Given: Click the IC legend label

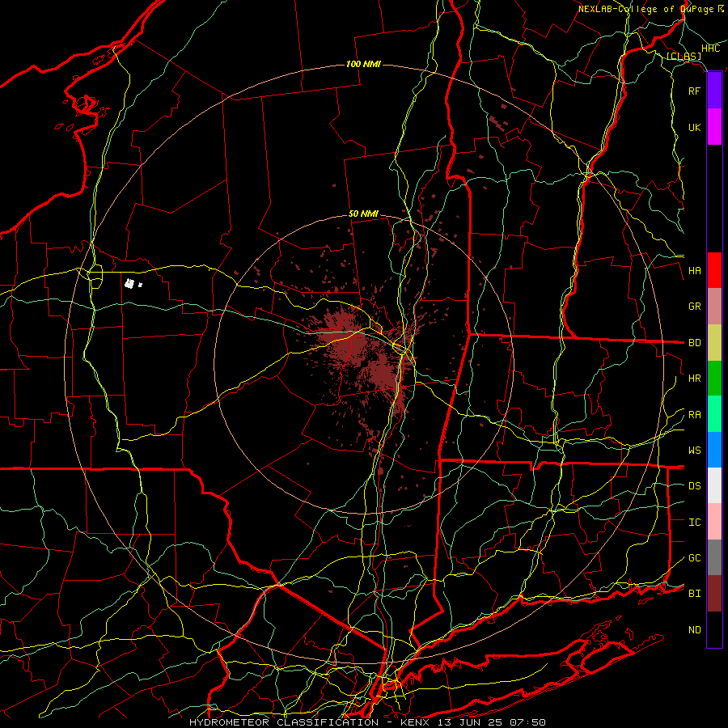Looking at the screenshot, I should click(x=694, y=523).
